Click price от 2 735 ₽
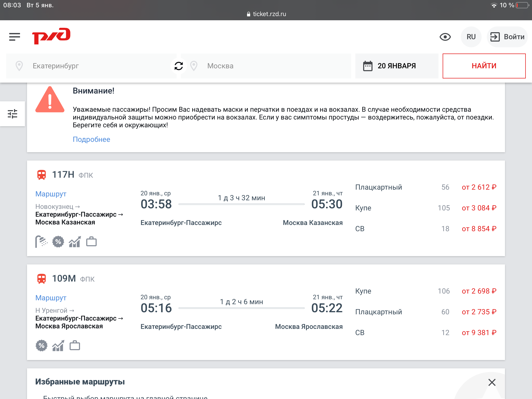The width and height of the screenshot is (532, 399). tap(479, 312)
